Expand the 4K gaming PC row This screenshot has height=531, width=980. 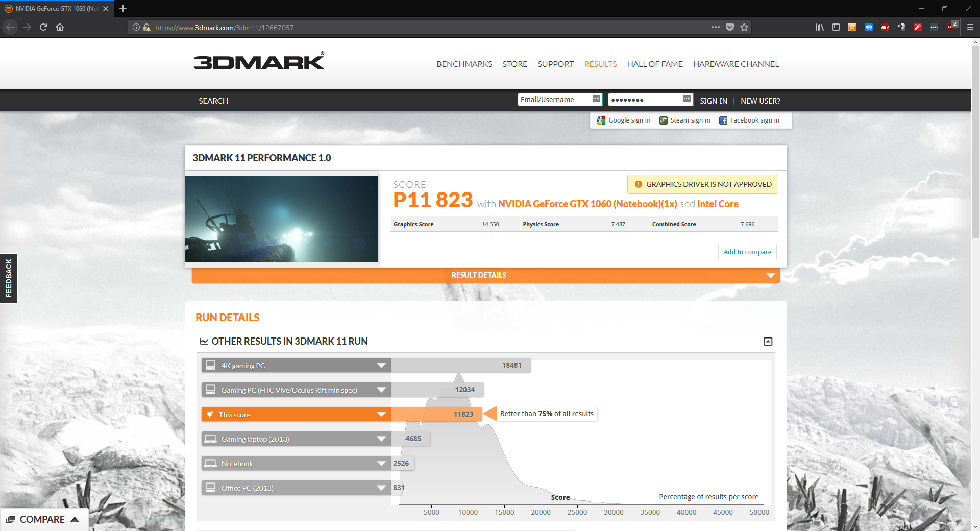(296, 366)
